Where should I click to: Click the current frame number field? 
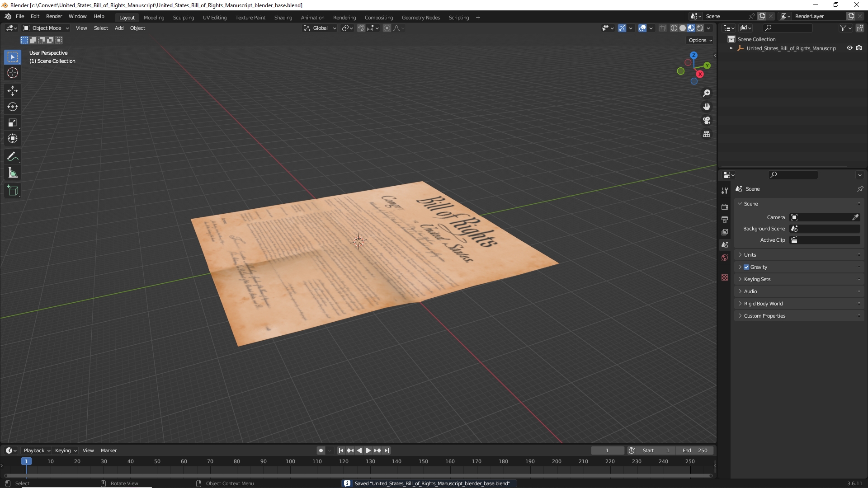click(x=608, y=450)
